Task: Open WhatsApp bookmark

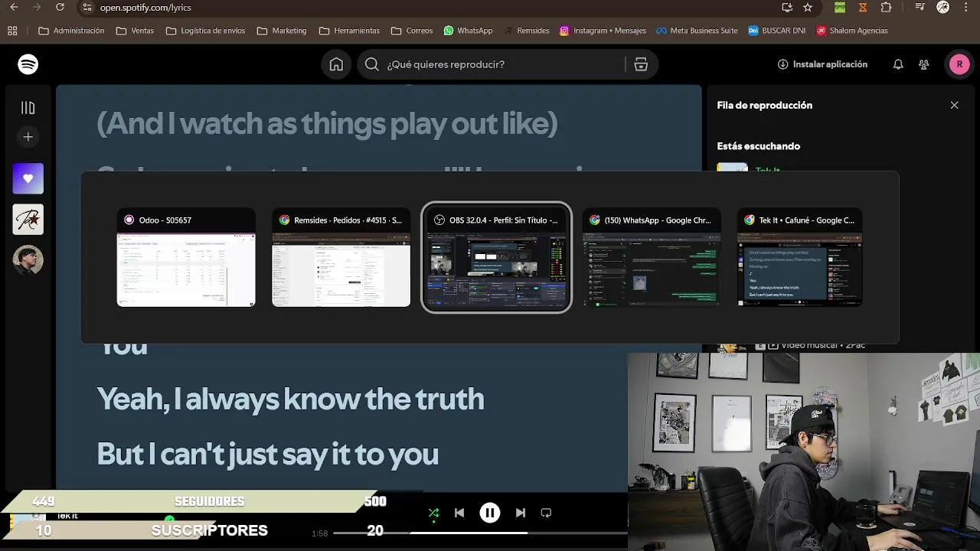Action: tap(468, 31)
